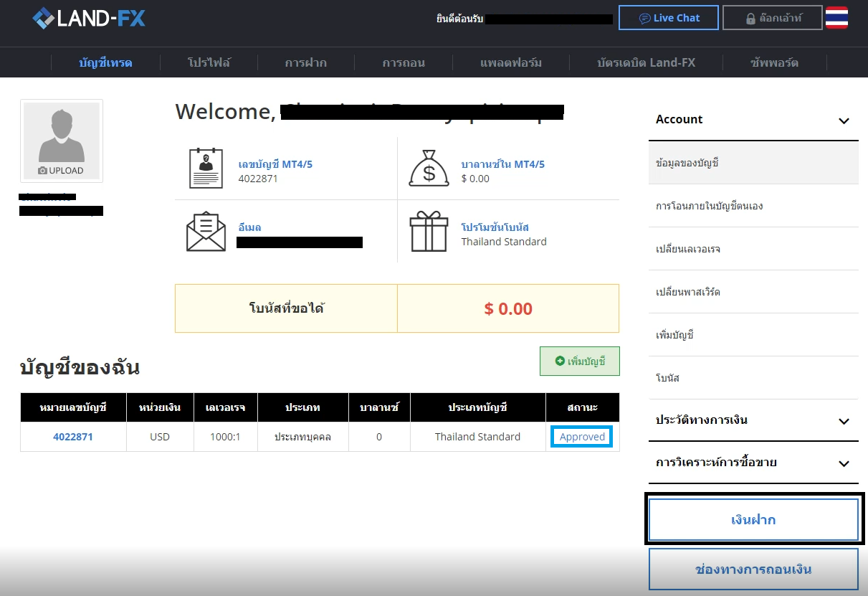Select เปลี่ยนเลเวอเรจ in the sidebar
This screenshot has width=868, height=596.
point(753,249)
